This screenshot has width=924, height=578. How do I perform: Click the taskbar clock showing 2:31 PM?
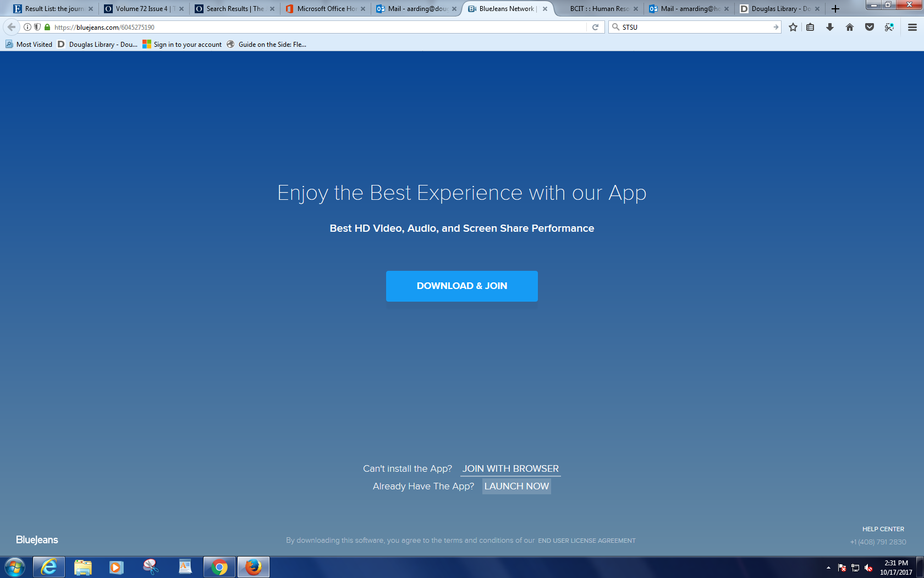point(896,568)
